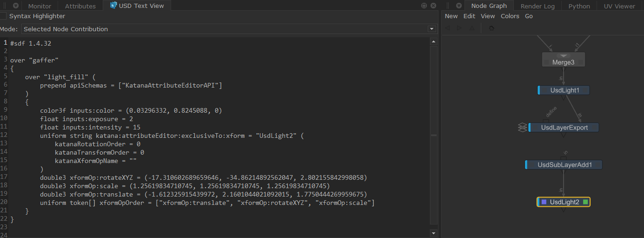Select the UsdSubLayerAdd1 node
The height and width of the screenshot is (238, 644).
(x=563, y=165)
